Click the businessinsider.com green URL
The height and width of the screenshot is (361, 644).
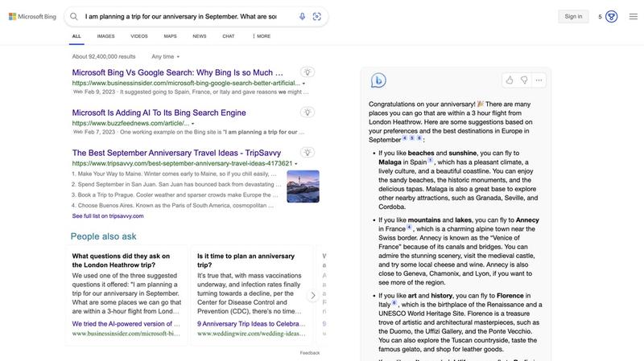[x=186, y=83]
